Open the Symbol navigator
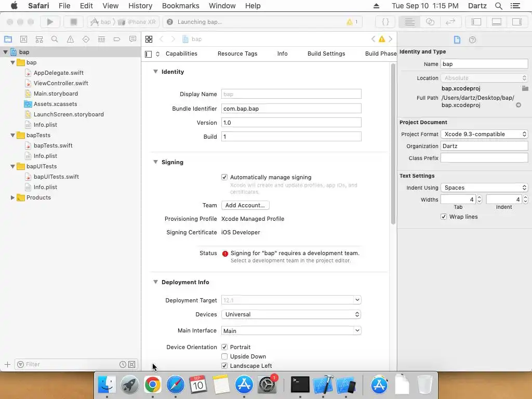 point(39,39)
